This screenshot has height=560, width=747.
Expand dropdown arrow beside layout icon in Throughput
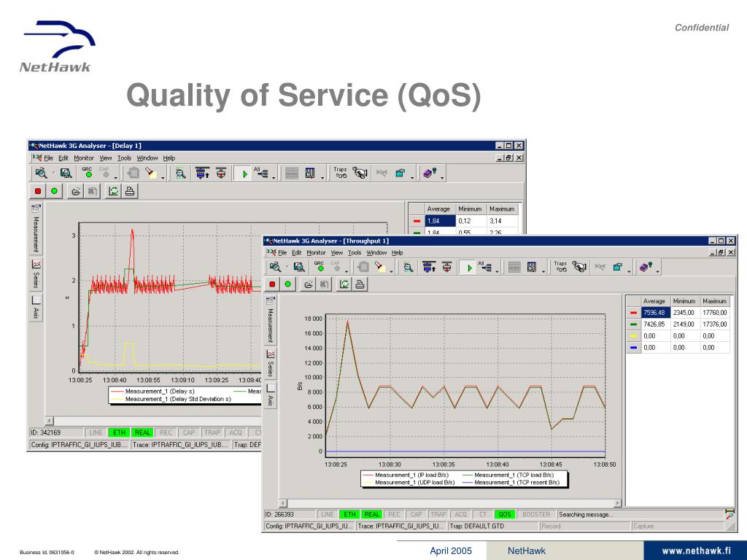pos(543,271)
